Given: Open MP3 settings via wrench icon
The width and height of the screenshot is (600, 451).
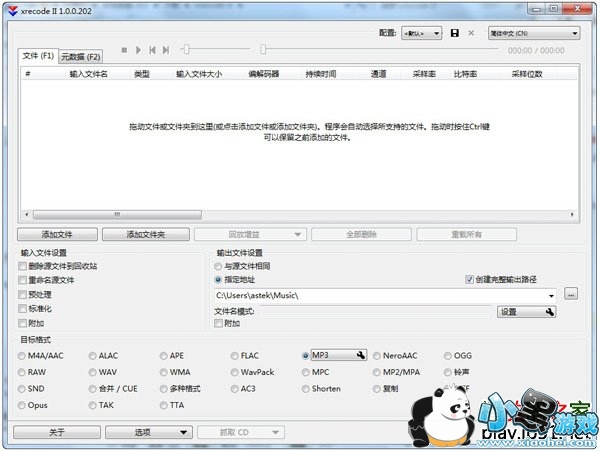Looking at the screenshot, I should (x=360, y=355).
